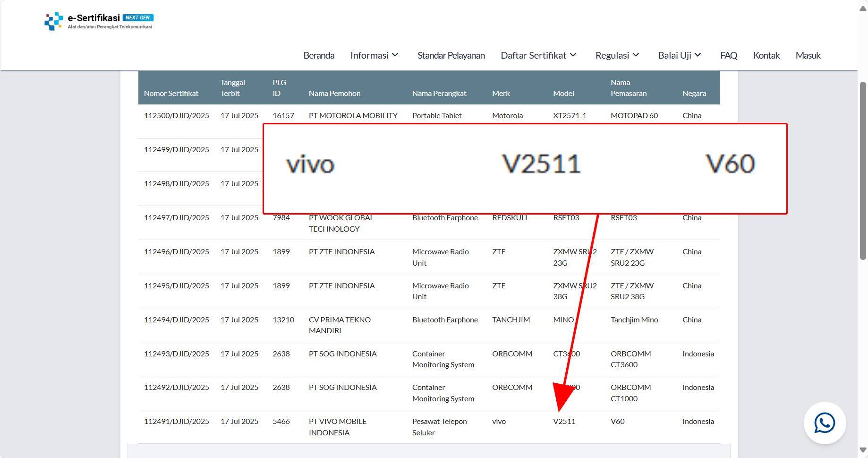Click the PLG ID column header
The image size is (868, 458).
pyautogui.click(x=279, y=88)
